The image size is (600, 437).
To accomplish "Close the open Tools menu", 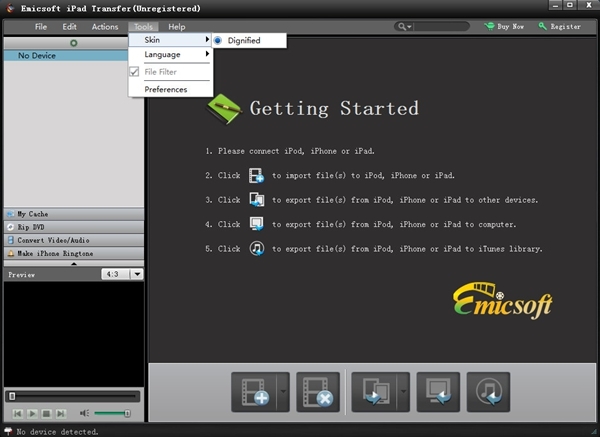I will [x=143, y=27].
